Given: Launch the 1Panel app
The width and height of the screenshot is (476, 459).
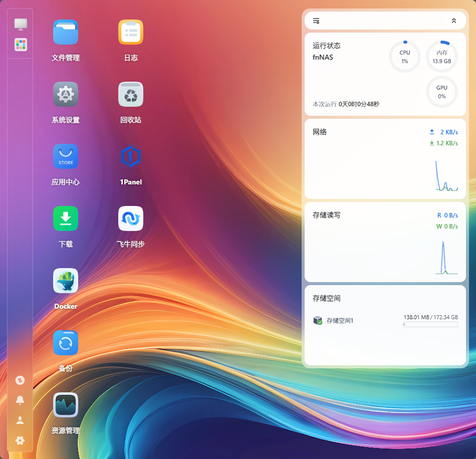Looking at the screenshot, I should point(131,156).
